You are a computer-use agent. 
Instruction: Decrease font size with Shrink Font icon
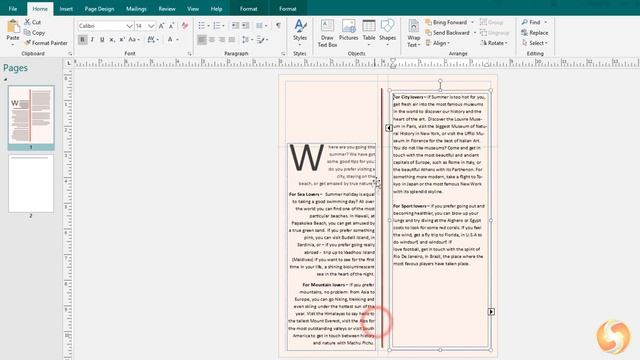[x=171, y=26]
